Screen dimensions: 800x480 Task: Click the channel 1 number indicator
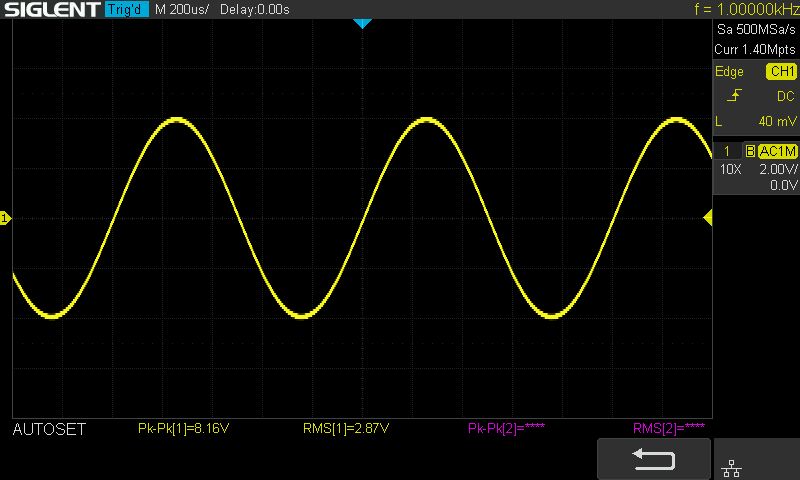[x=727, y=151]
